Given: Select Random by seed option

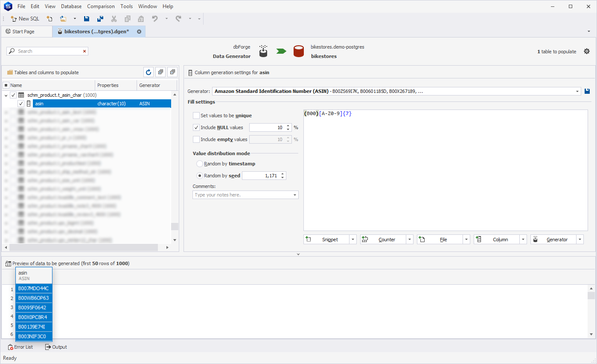Looking at the screenshot, I should 199,176.
